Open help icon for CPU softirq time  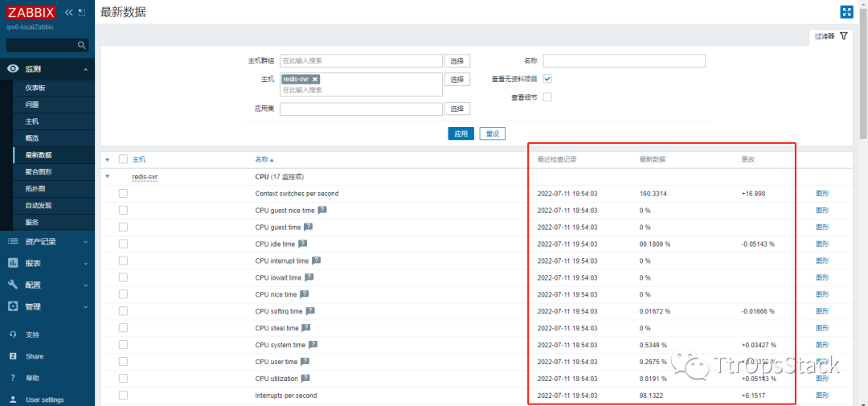(x=310, y=311)
